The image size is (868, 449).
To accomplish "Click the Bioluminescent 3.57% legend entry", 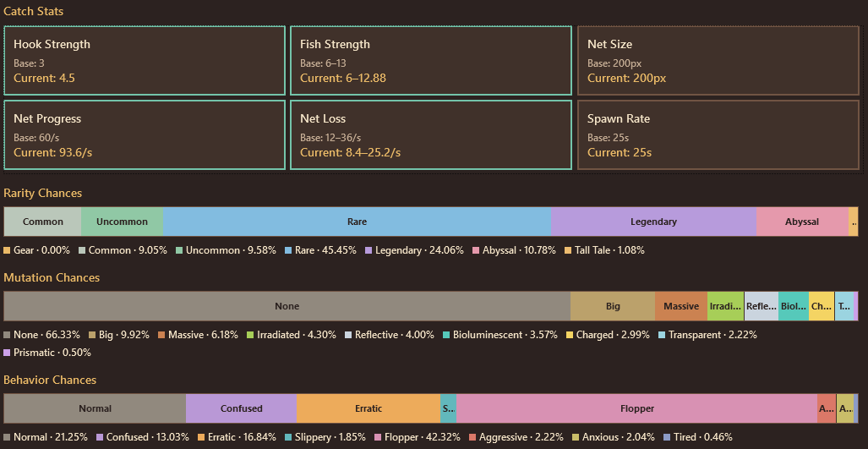I will pyautogui.click(x=500, y=335).
